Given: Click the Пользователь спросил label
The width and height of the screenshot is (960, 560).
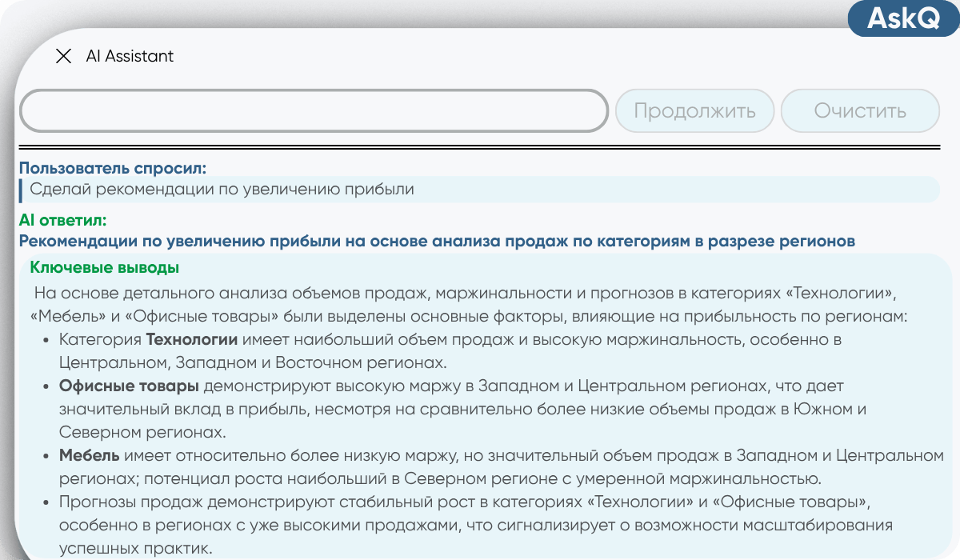Looking at the screenshot, I should pos(104,169).
